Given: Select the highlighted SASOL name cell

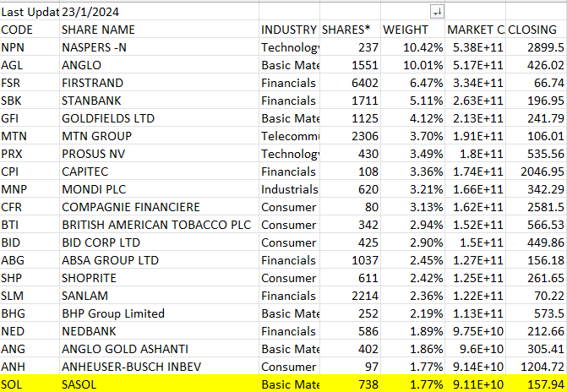Looking at the screenshot, I should [159, 384].
